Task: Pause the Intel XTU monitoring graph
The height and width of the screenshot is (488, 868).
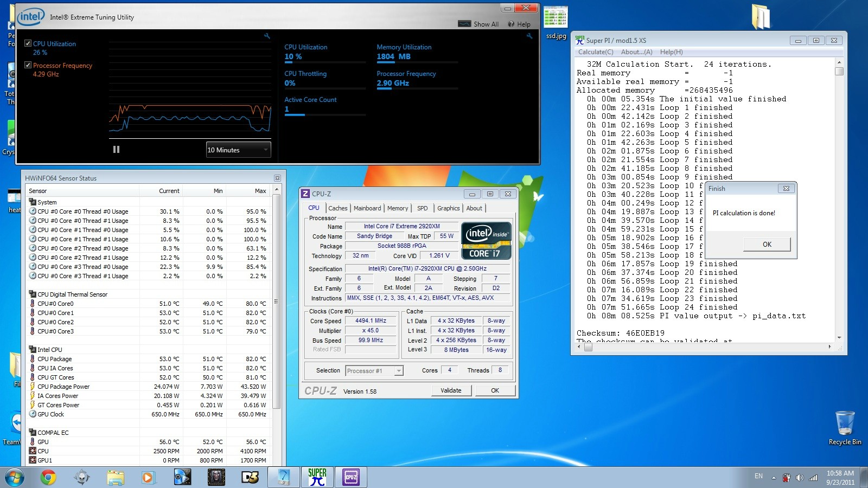Action: pos(116,150)
